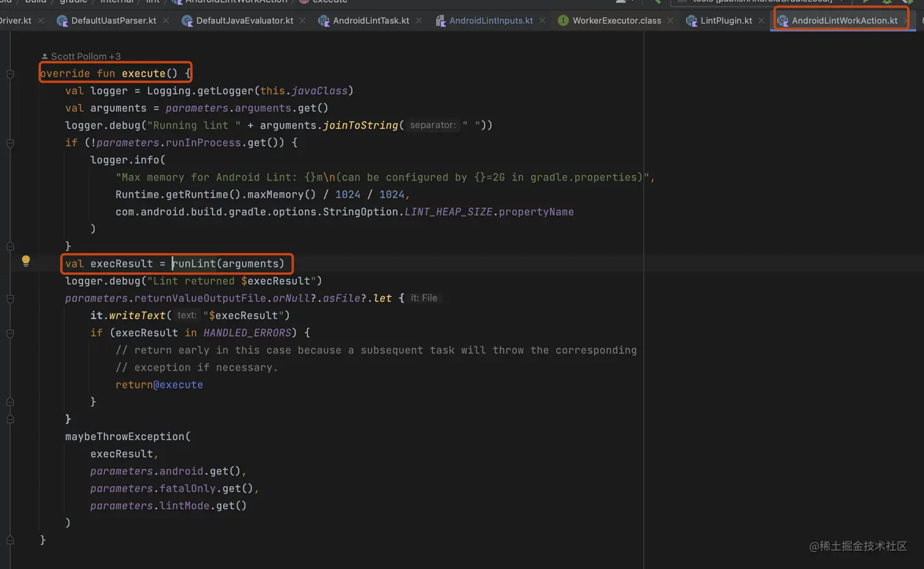The width and height of the screenshot is (924, 569).
Task: Collapse the returnValueOutputFile let lambda
Action: click(x=10, y=299)
